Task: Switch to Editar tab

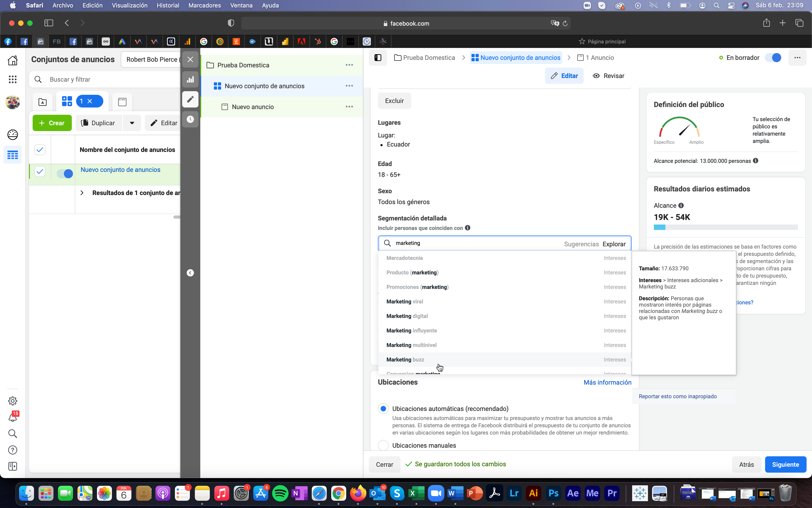Action: [x=564, y=76]
